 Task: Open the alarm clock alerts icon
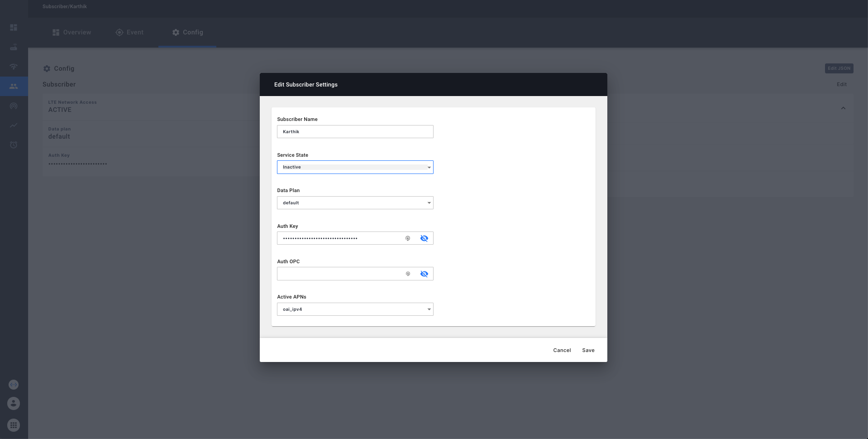(x=14, y=145)
